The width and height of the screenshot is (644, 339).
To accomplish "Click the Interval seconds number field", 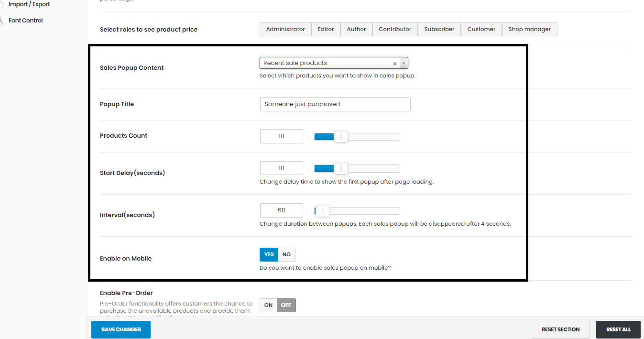I will 282,210.
